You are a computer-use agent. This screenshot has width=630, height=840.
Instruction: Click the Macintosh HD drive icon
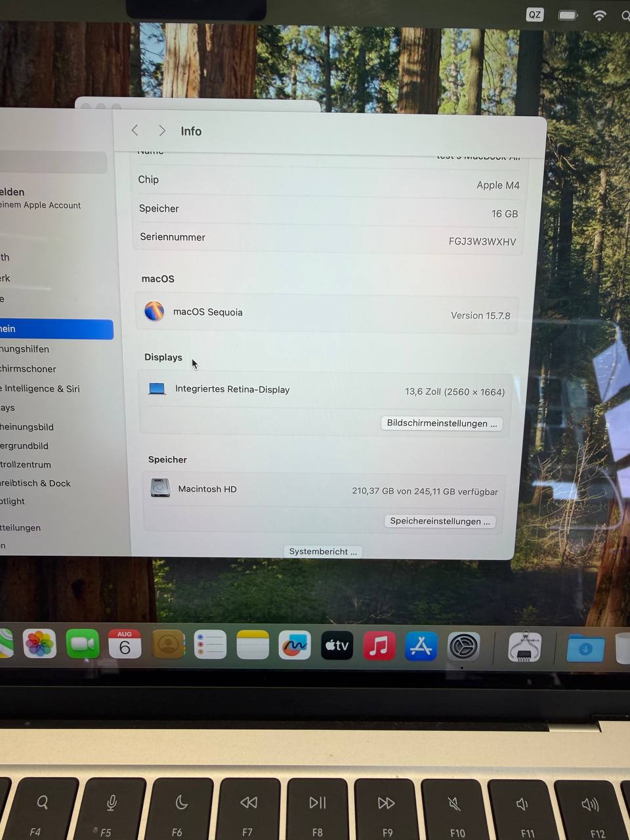pyautogui.click(x=160, y=488)
